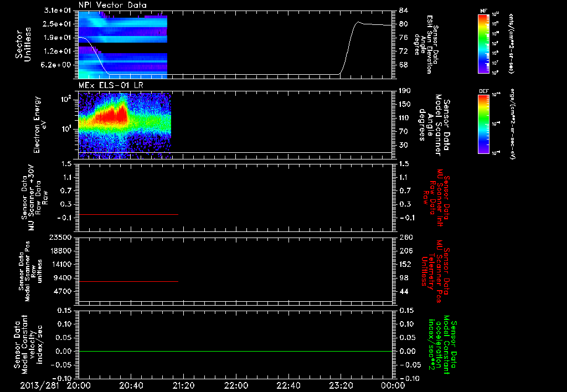Image resolution: width=567 pixels, height=392 pixels.
Task: Click the 'MU Scanner +30V Raw Data' axis title
Action: [34, 198]
